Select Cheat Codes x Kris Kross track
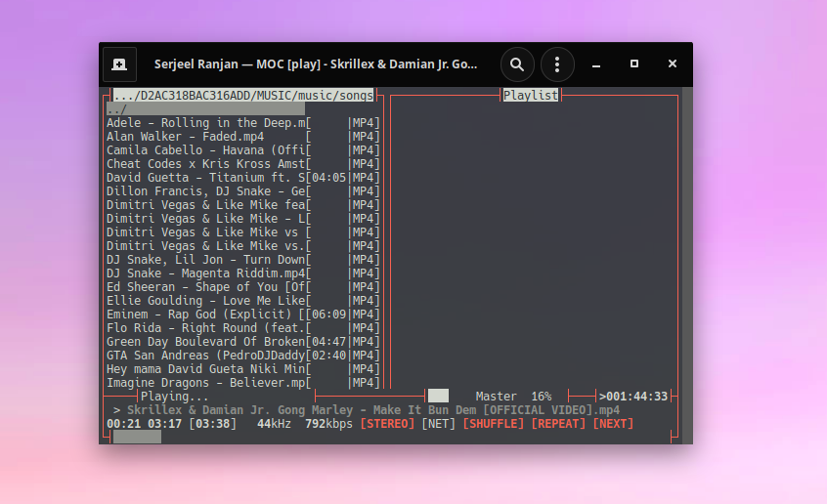The height and width of the screenshot is (504, 827). pos(242,164)
